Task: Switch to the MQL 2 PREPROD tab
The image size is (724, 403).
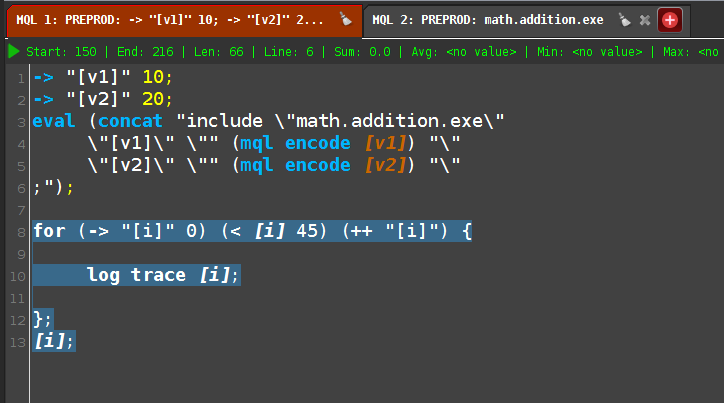Action: click(488, 20)
